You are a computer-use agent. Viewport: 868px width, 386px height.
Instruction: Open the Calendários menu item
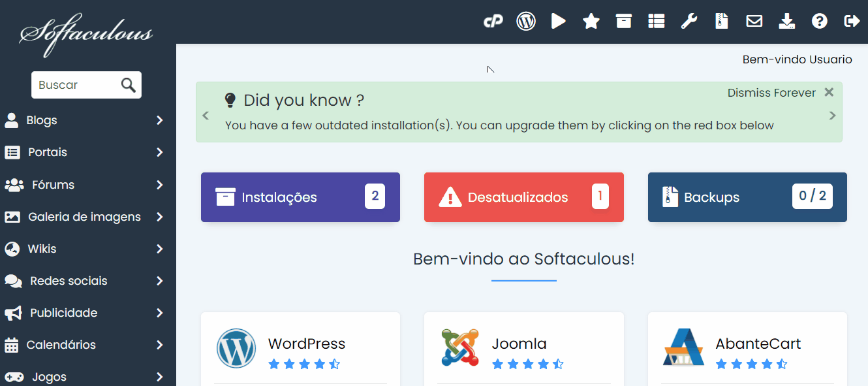click(88, 345)
